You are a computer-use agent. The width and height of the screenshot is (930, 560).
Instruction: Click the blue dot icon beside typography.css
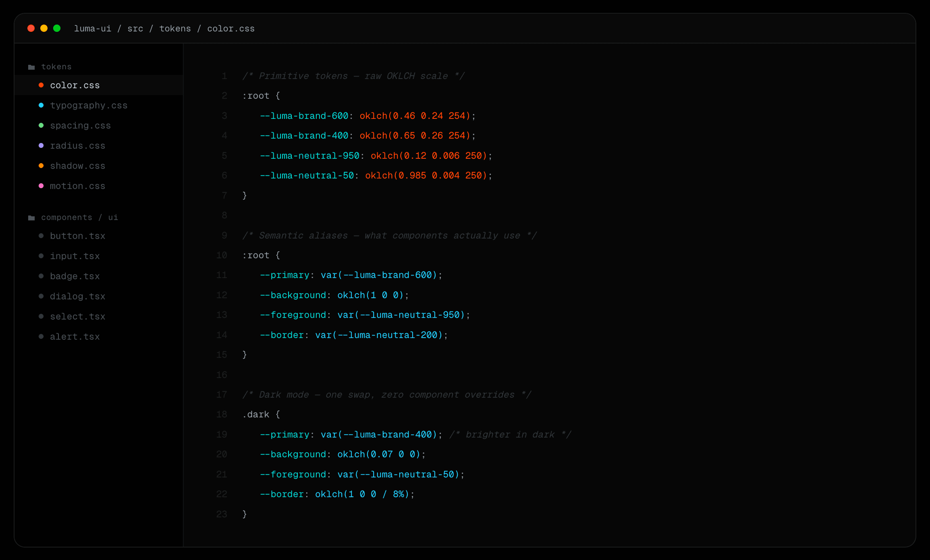41,105
